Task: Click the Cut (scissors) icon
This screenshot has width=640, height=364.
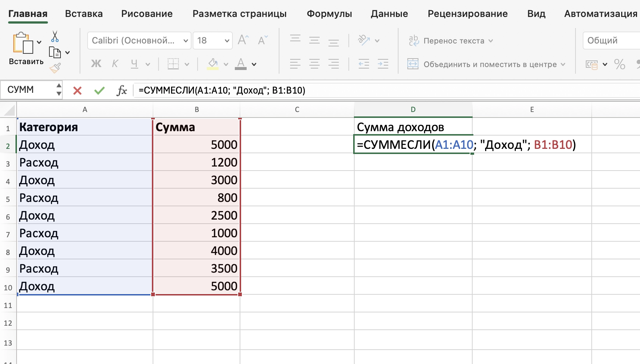Action: click(55, 36)
